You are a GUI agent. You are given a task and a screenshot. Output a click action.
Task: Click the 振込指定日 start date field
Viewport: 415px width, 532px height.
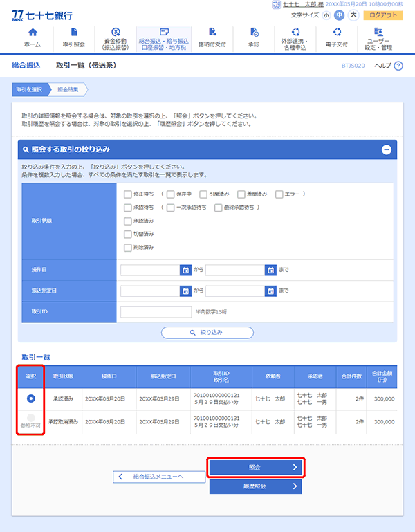[x=150, y=291]
